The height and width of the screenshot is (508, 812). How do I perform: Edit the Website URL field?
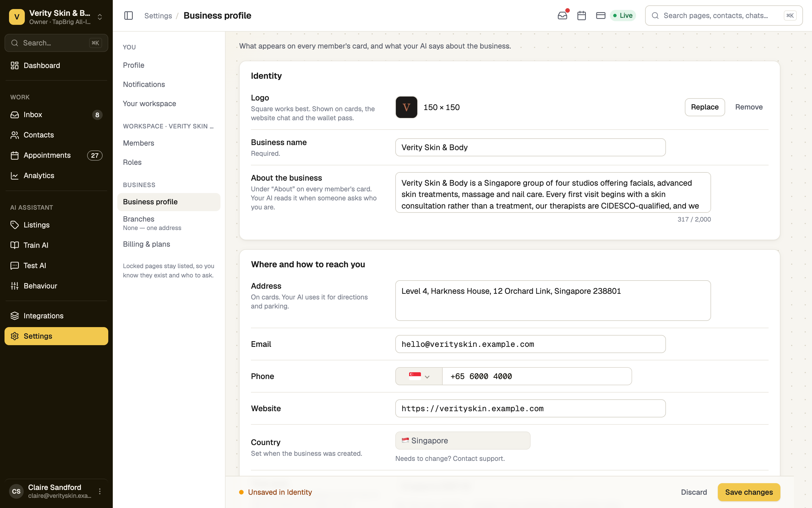pyautogui.click(x=531, y=409)
